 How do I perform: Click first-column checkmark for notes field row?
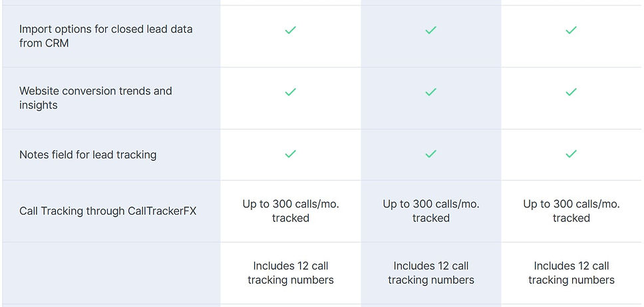tap(290, 154)
